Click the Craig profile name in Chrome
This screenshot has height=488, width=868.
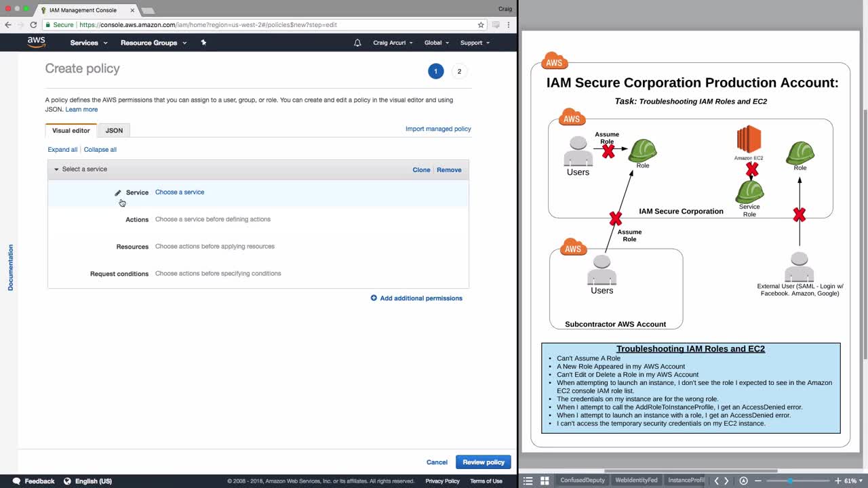click(505, 8)
